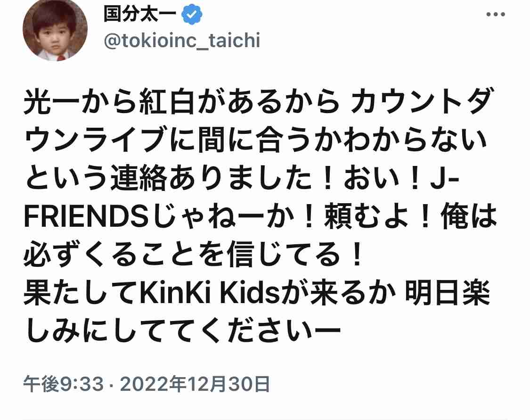Click the word FRIENDS in the tweet

[86, 217]
